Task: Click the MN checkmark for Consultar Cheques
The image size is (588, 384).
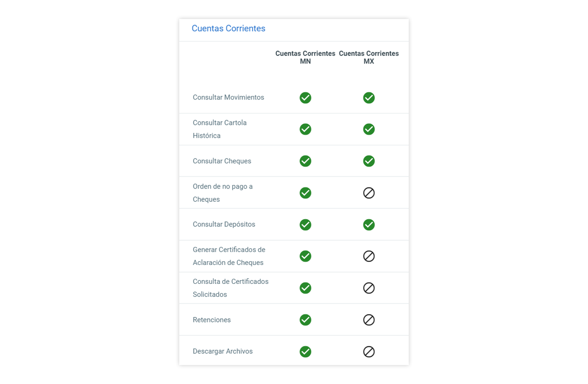Action: coord(306,161)
